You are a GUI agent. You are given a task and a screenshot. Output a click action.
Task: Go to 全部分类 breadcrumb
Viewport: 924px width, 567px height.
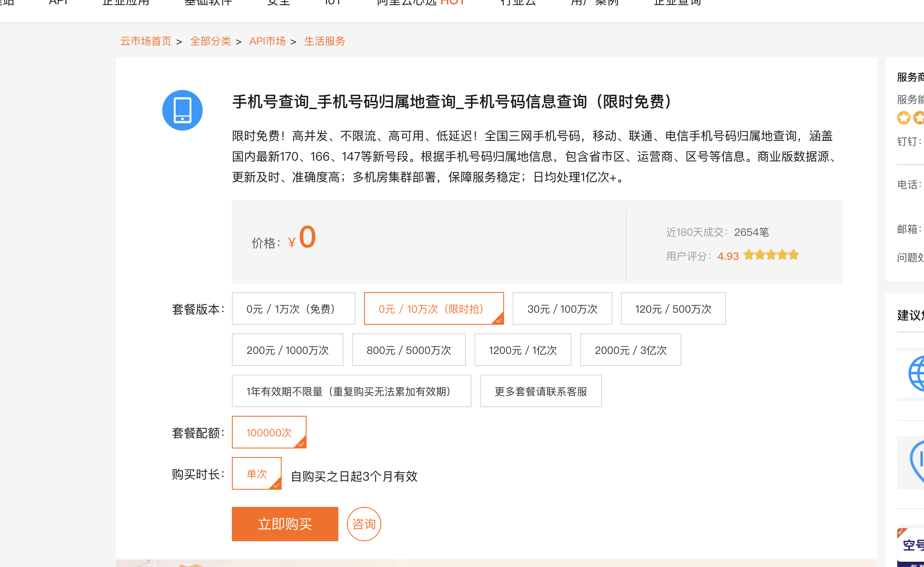pyautogui.click(x=210, y=41)
